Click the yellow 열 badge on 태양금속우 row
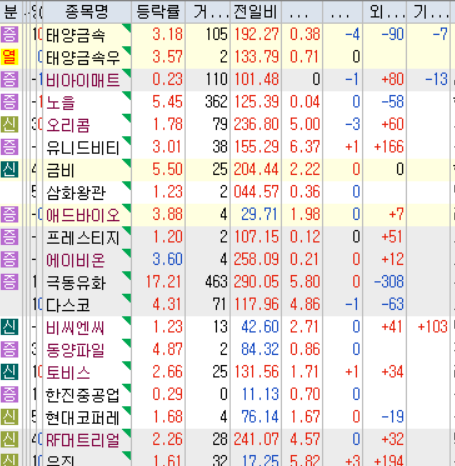This screenshot has height=466, width=455. pos(9,57)
